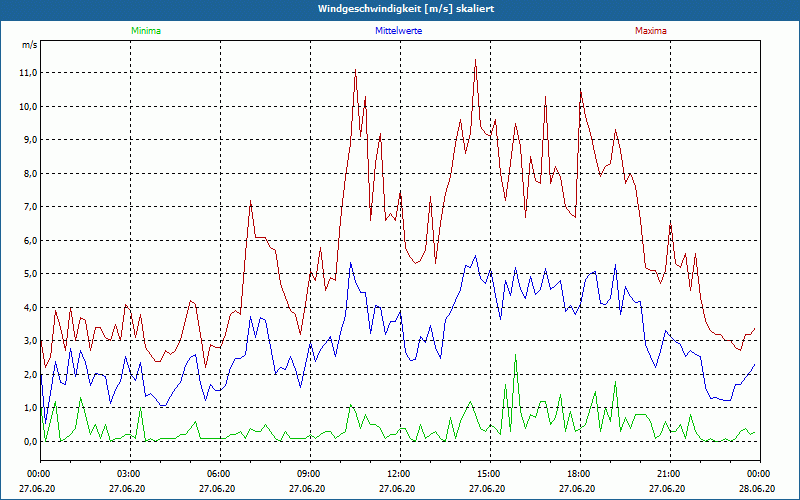The height and width of the screenshot is (500, 800).
Task: Click the "3,0" y-axis value
Action: [x=31, y=341]
